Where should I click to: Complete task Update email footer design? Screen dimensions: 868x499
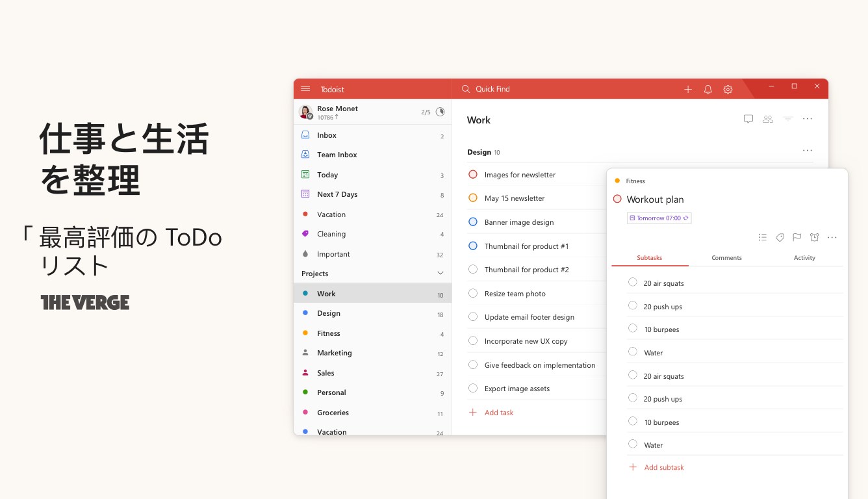473,316
